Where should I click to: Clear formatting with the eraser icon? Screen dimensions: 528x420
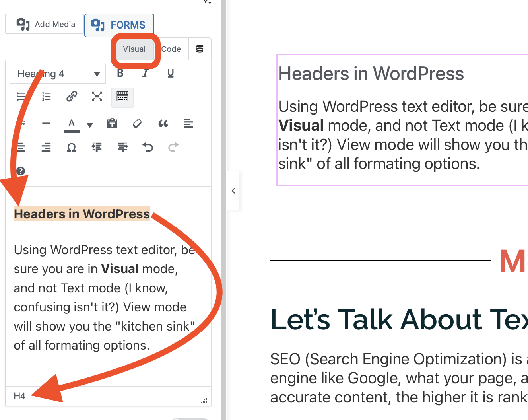point(137,124)
